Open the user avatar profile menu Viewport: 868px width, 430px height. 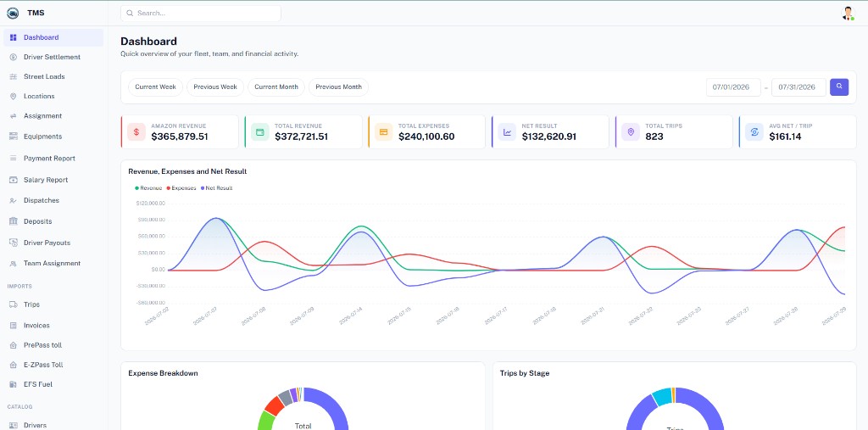click(x=848, y=14)
